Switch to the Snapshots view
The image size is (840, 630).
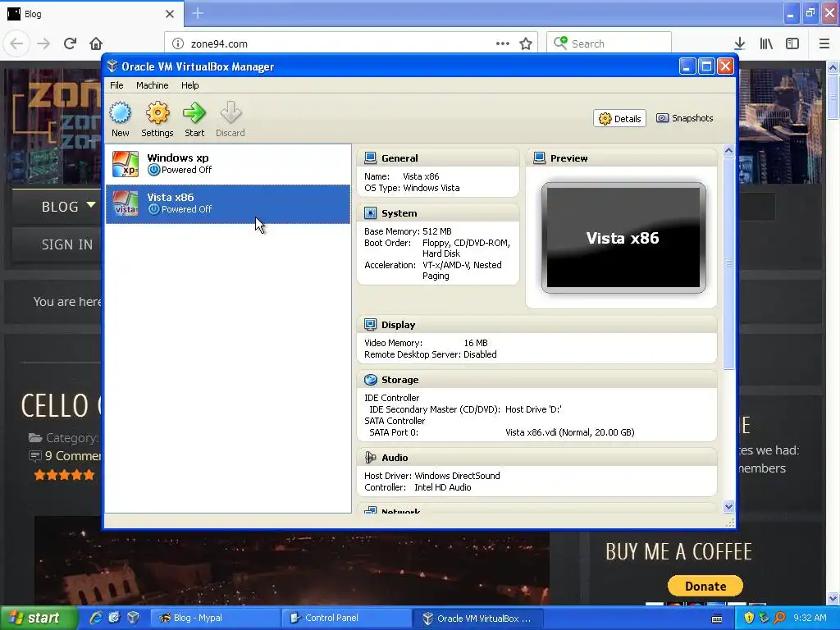click(x=685, y=118)
